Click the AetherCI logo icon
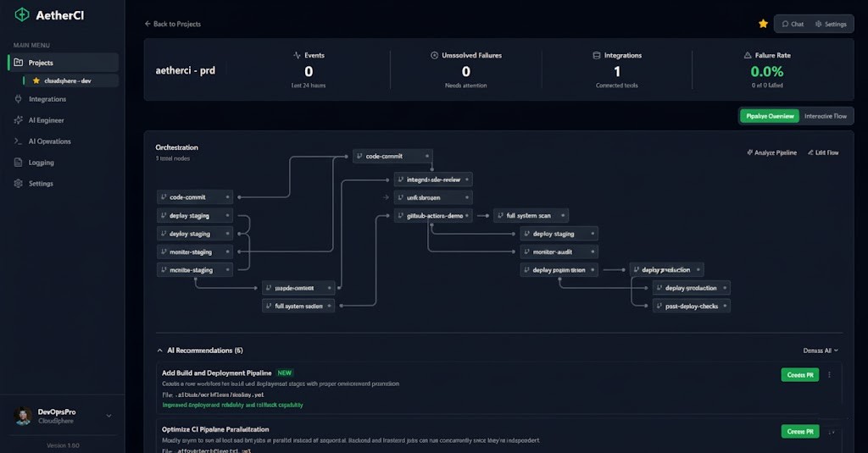This screenshot has width=868, height=453. pyautogui.click(x=21, y=15)
